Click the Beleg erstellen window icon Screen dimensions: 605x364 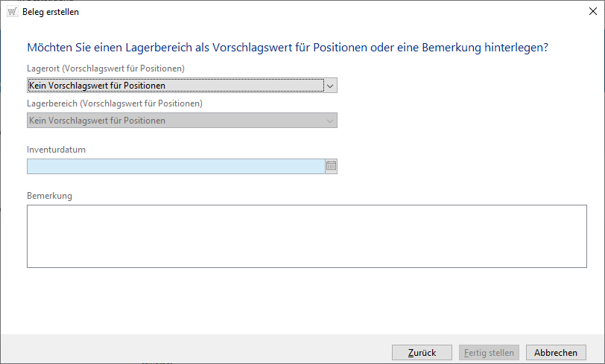[x=12, y=12]
